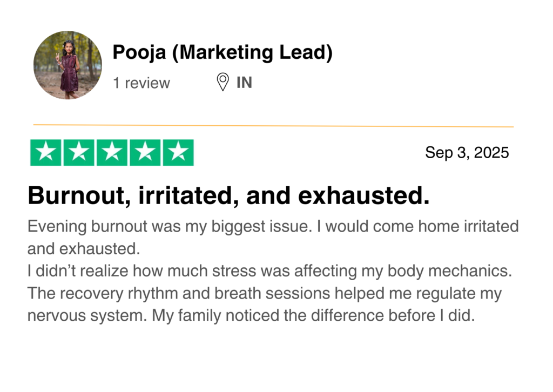Click the "recovery rhythm and breath sessions" line
Viewport: 553px width, 392px height.
click(x=265, y=294)
